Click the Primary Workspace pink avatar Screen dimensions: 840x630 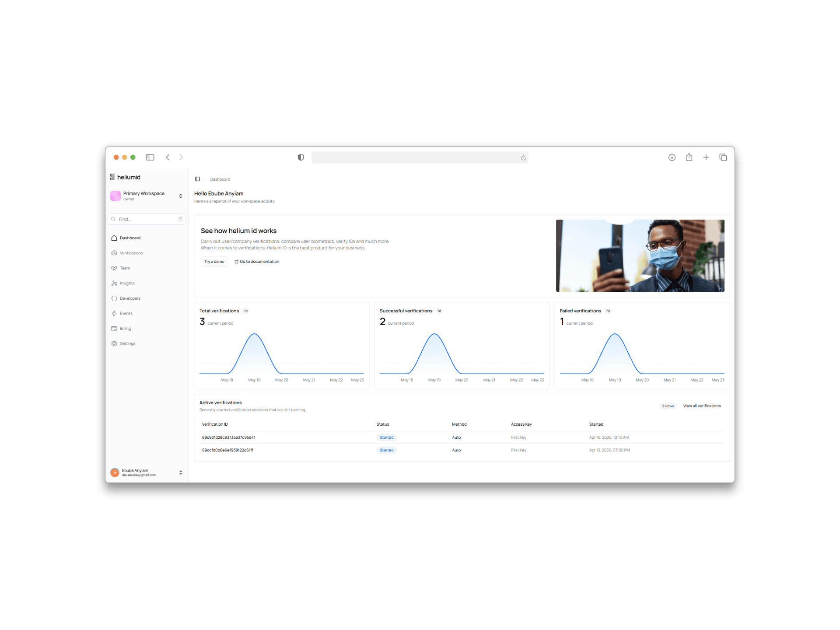click(115, 196)
